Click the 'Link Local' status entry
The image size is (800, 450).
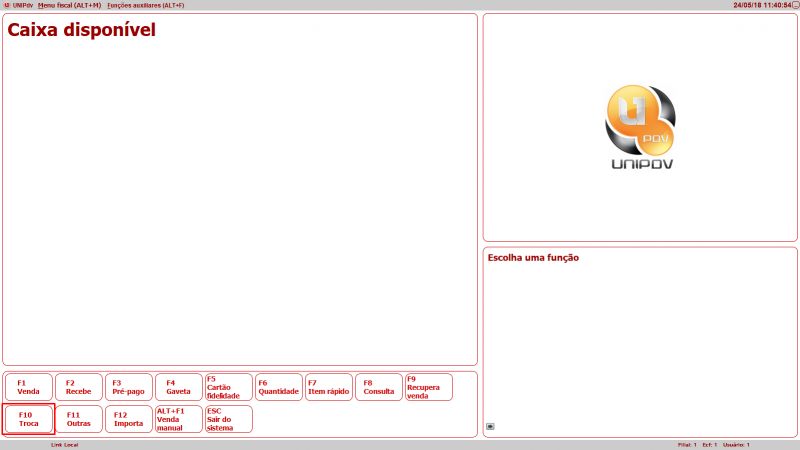point(64,445)
